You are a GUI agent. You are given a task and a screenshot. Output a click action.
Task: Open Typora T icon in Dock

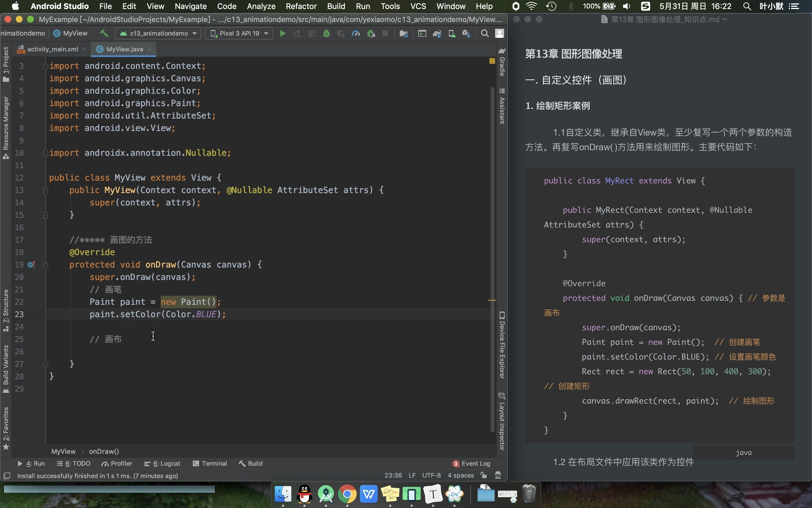click(x=433, y=494)
